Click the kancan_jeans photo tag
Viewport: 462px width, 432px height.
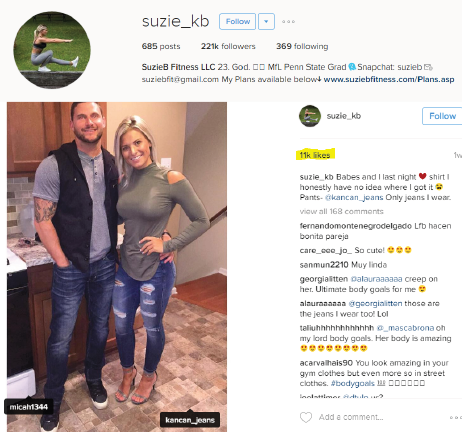tap(190, 420)
